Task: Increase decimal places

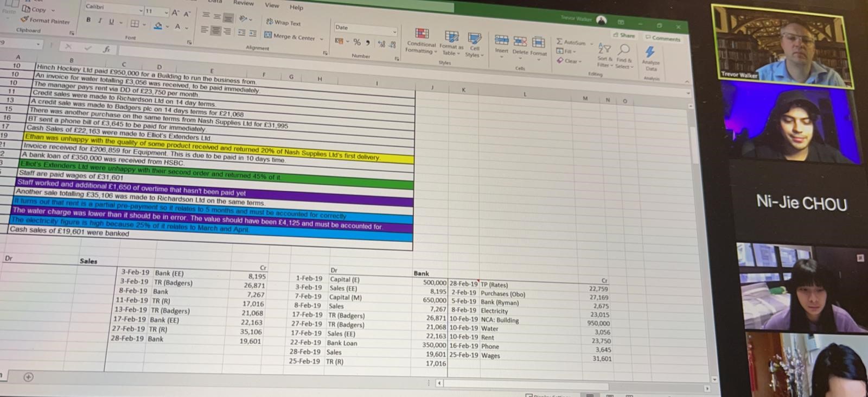Action: [381, 44]
